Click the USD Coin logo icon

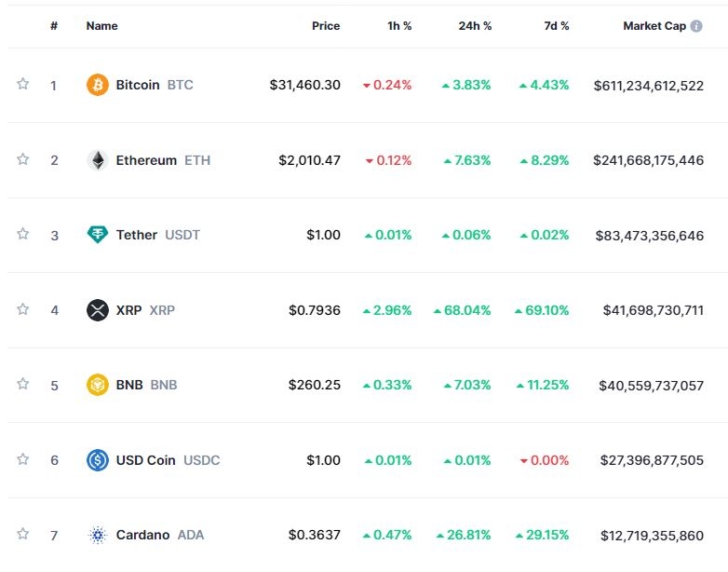pos(98,460)
